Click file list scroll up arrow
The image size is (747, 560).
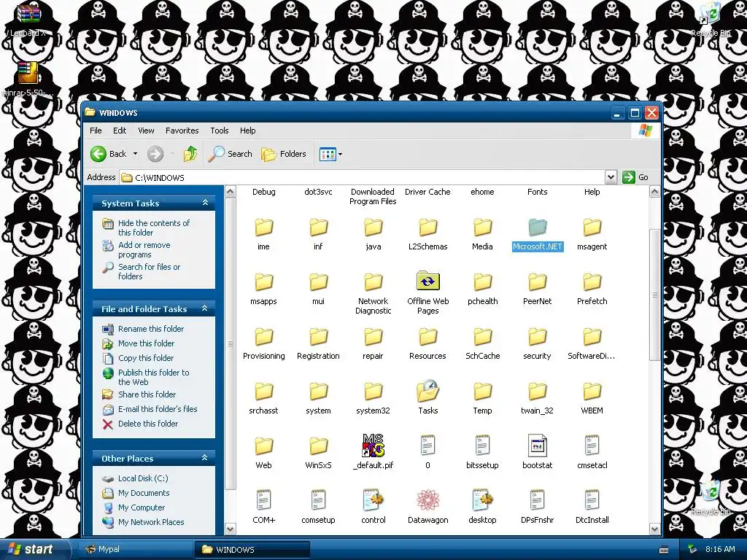point(654,192)
